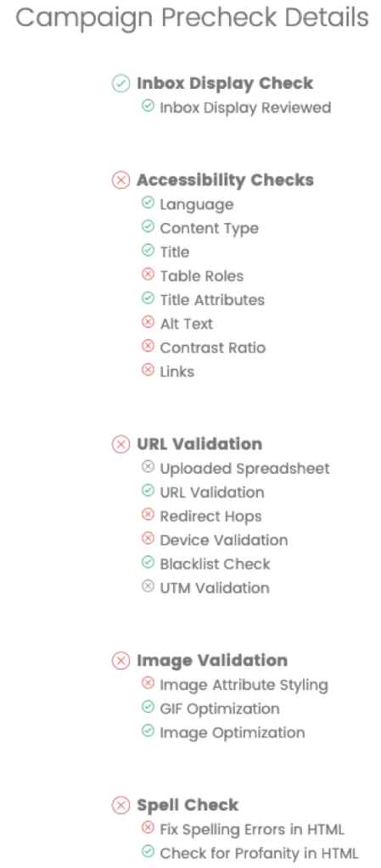Click the red X icon beside Spell Check
This screenshot has height=868, width=381.
(120, 805)
